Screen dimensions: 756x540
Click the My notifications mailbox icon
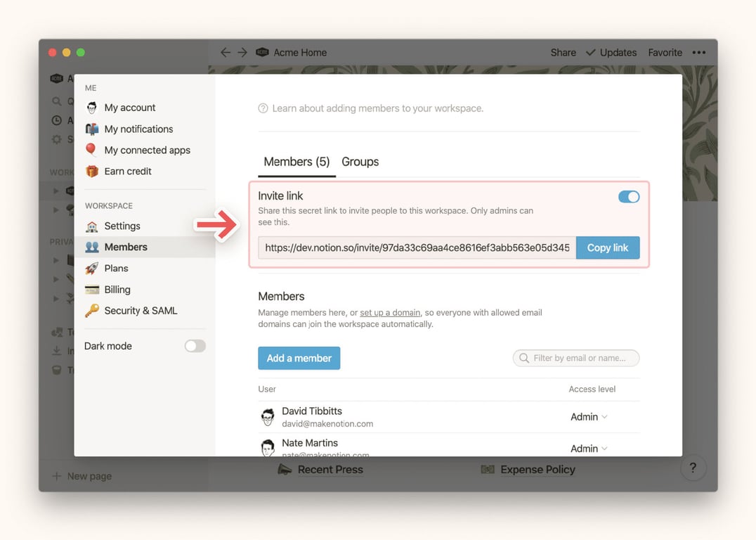(x=91, y=129)
